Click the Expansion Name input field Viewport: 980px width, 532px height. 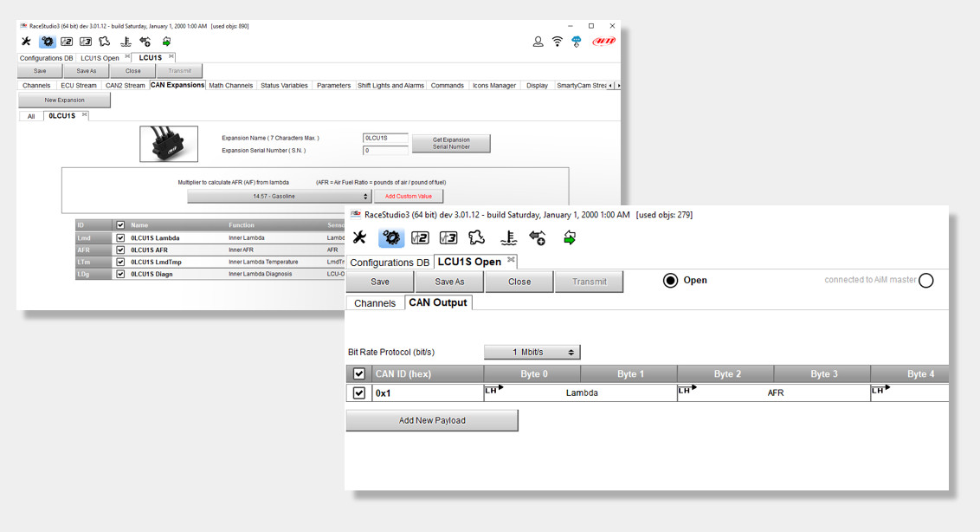click(385, 138)
